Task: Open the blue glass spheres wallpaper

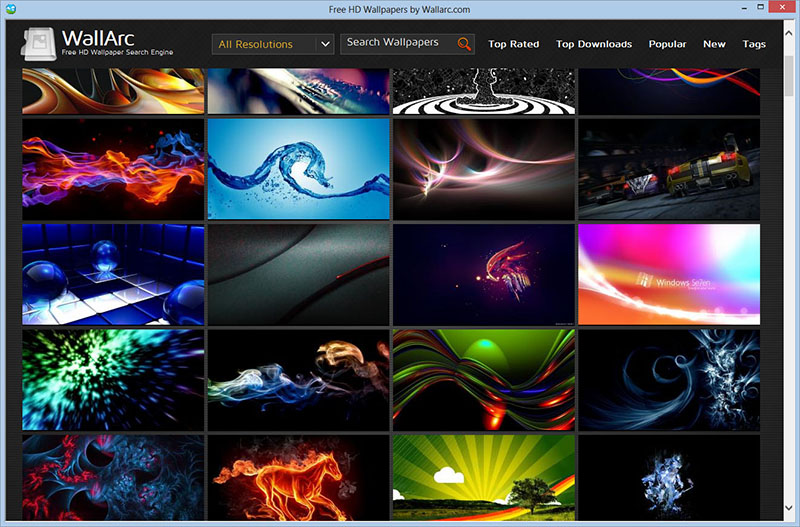Action: click(113, 273)
